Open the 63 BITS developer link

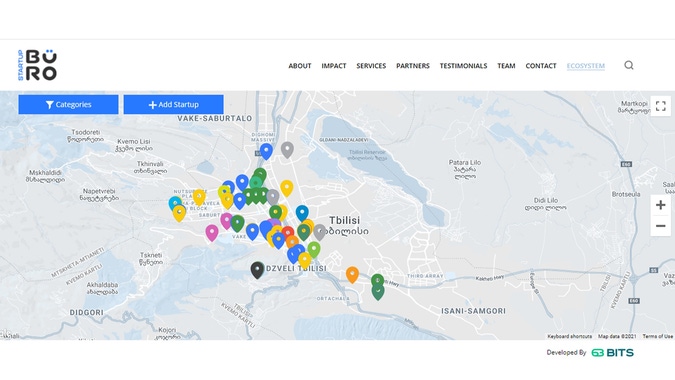pyautogui.click(x=613, y=352)
